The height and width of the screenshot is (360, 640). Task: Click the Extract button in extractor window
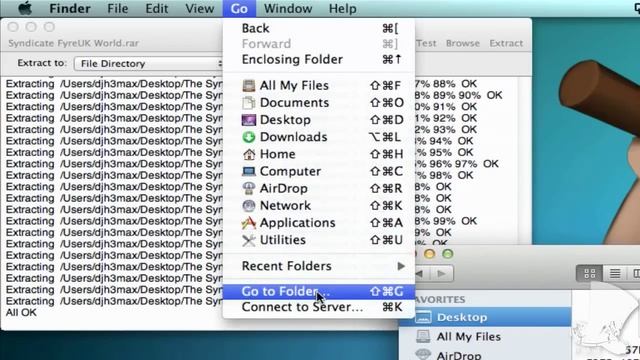coord(506,43)
